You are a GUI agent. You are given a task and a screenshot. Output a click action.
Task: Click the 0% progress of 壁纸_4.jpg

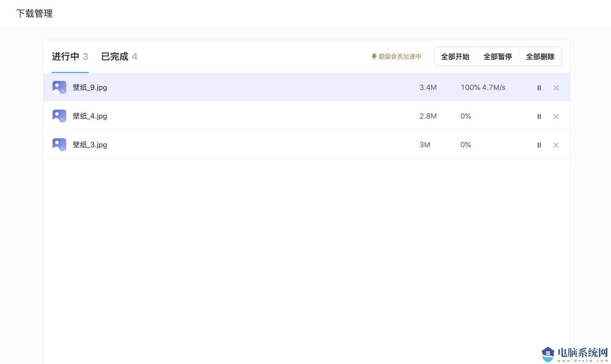point(466,116)
